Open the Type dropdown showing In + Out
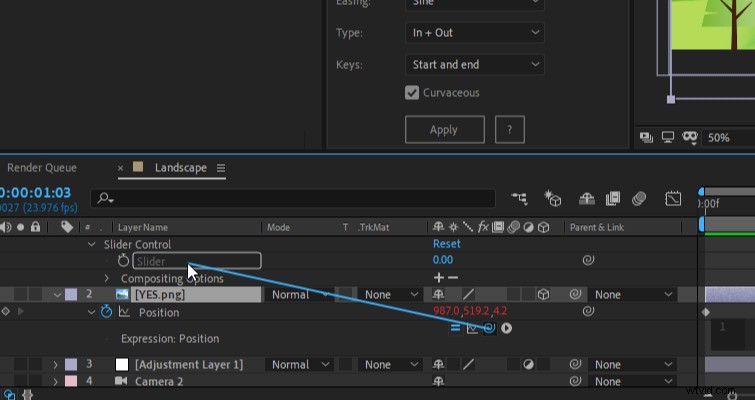Screen dimensions: 755x400 tap(475, 33)
